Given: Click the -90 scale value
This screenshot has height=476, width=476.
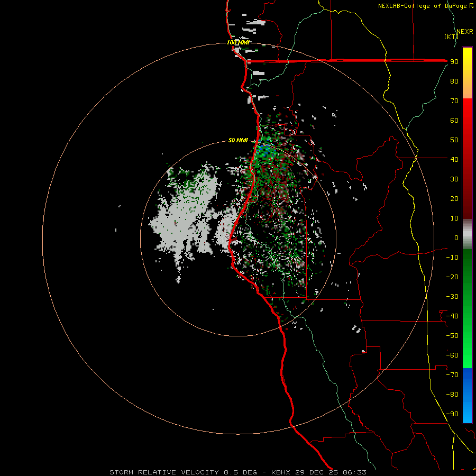Looking at the screenshot, I should [452, 414].
